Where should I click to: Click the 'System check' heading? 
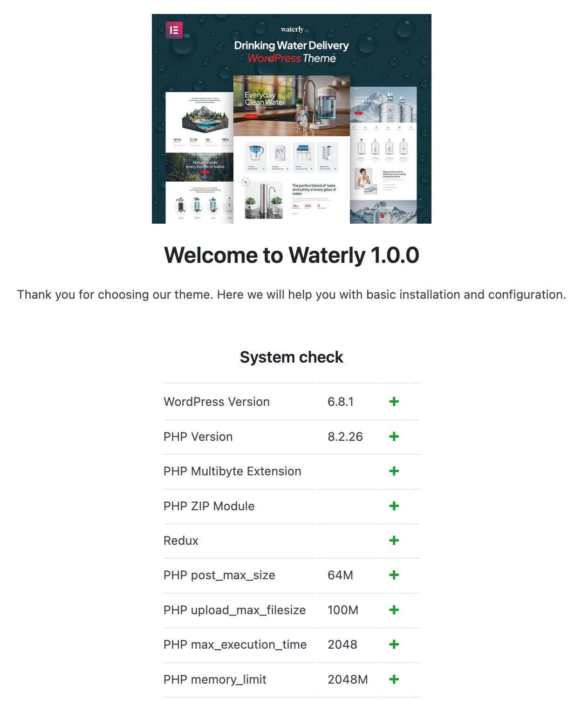tap(292, 357)
